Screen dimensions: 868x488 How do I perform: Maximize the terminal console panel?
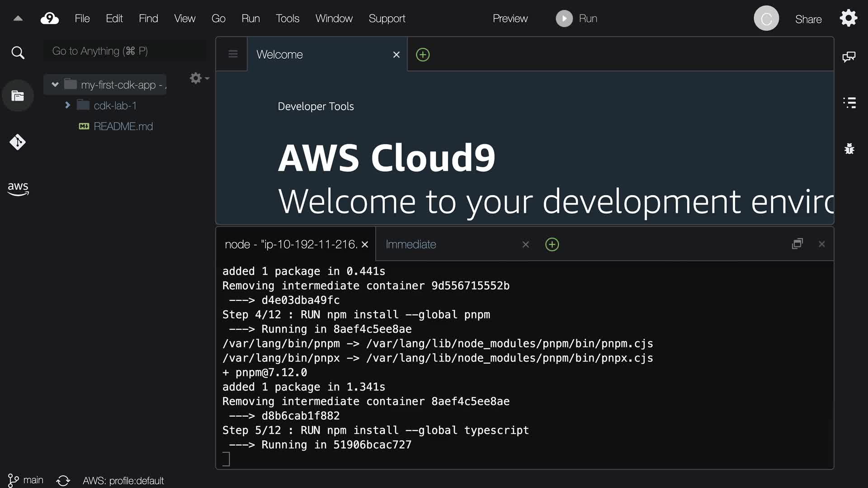(x=797, y=244)
